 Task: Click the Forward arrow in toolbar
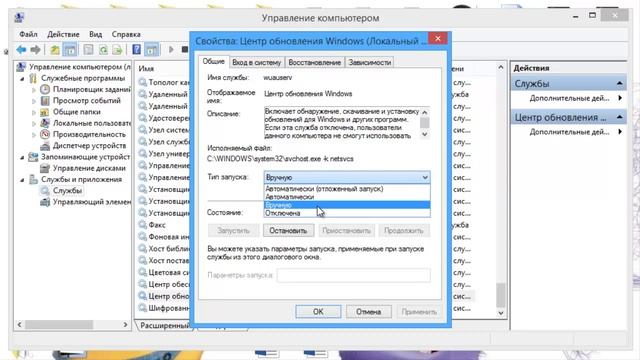(x=36, y=50)
